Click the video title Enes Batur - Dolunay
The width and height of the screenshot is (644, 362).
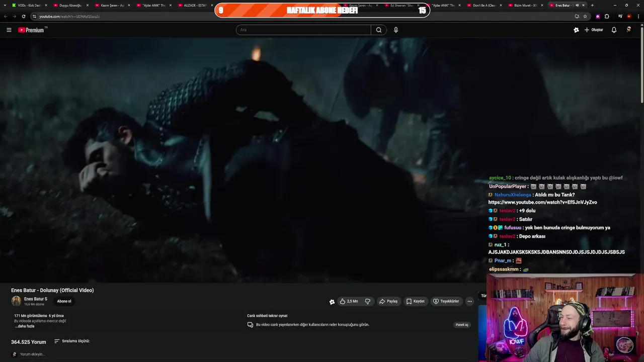pos(52,290)
